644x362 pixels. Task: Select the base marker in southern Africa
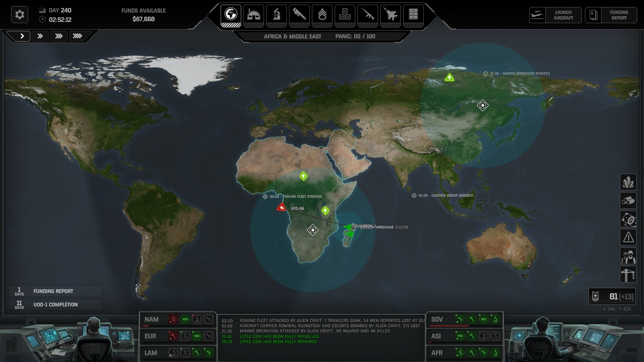313,230
